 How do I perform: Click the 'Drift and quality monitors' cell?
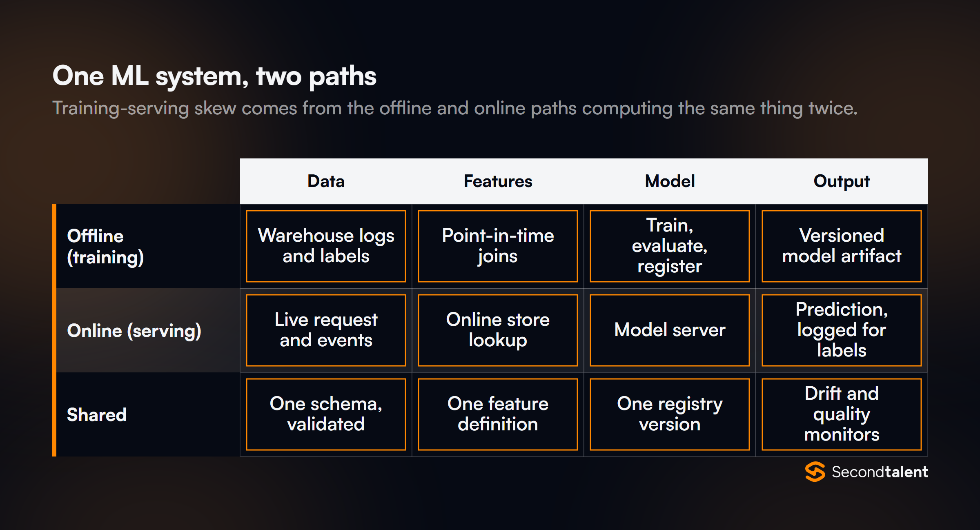click(842, 414)
